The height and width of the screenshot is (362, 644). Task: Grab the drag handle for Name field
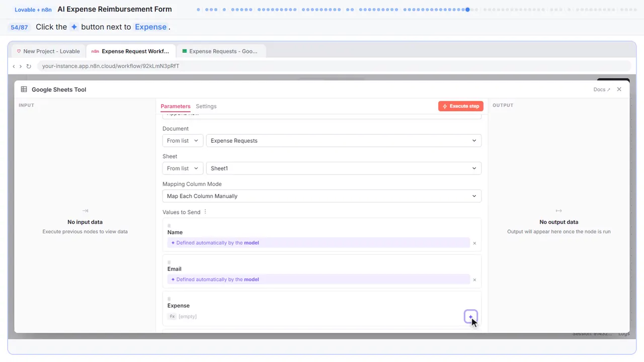pos(169,225)
